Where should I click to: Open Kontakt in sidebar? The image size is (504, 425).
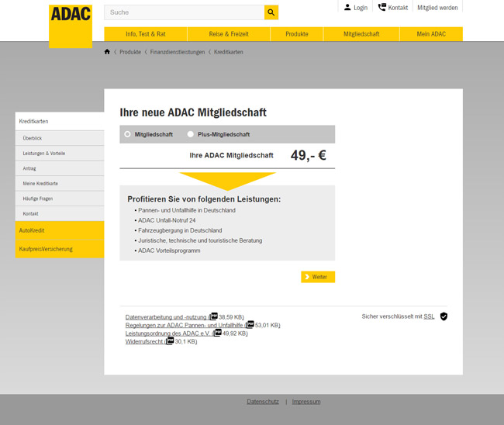(x=60, y=214)
